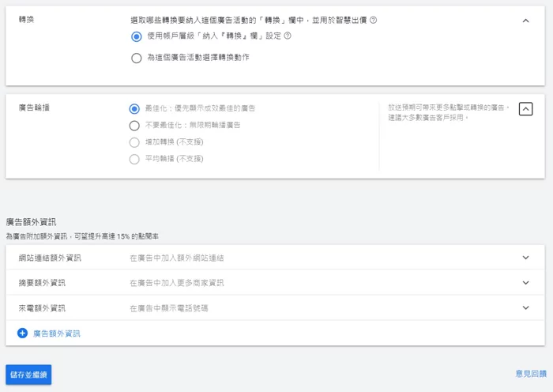Click the 轉換 section title
The height and width of the screenshot is (392, 553).
(26, 20)
